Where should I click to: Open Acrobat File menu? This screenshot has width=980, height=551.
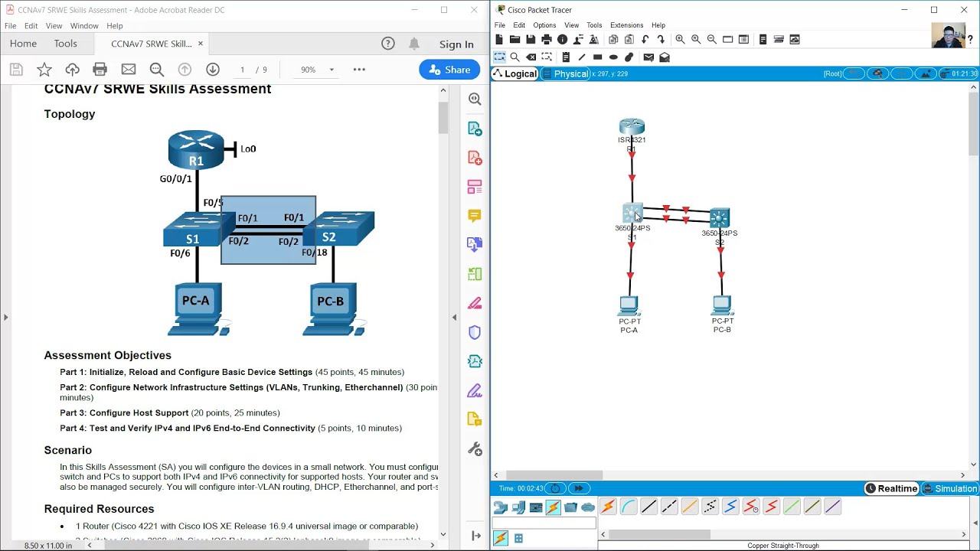[x=11, y=26]
